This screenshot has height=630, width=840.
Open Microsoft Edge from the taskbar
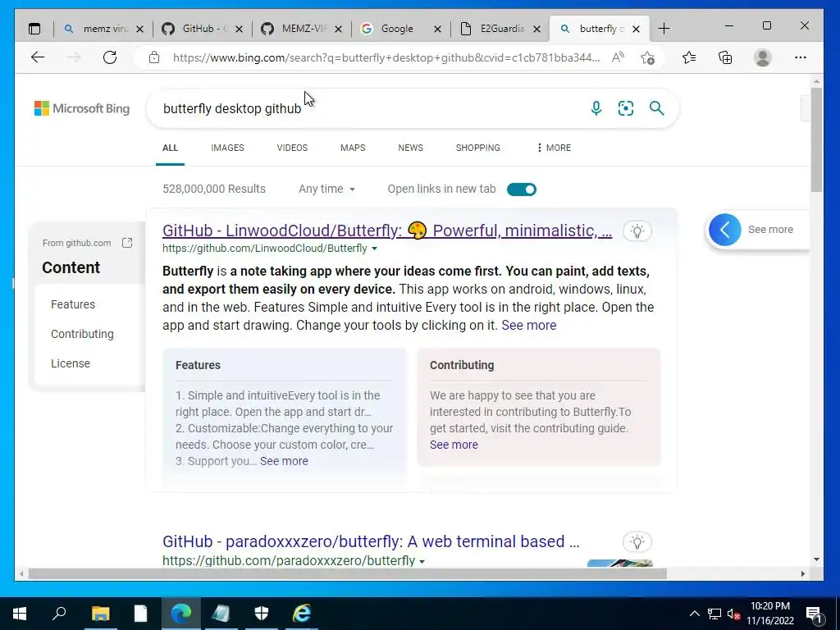click(x=181, y=614)
